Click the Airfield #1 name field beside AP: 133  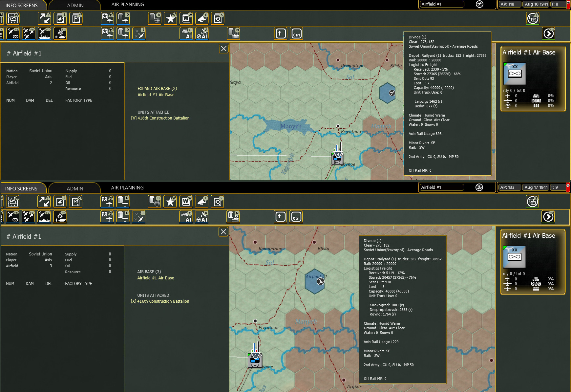pyautogui.click(x=441, y=187)
